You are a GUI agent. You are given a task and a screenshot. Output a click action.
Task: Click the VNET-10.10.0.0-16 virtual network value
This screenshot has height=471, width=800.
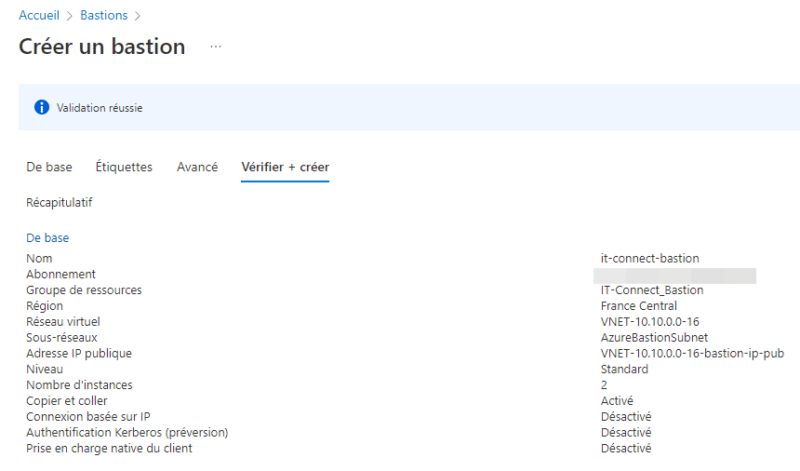coord(649,321)
